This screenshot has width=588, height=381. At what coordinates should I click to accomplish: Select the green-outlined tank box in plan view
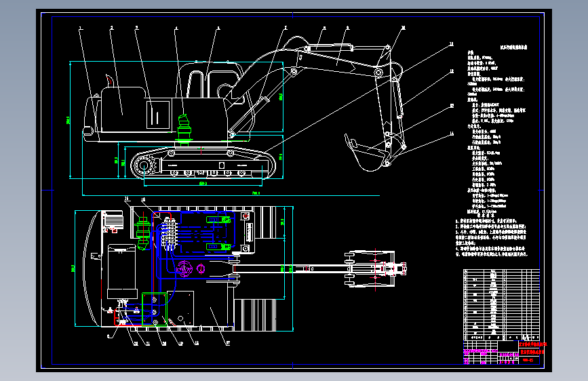tap(155, 309)
